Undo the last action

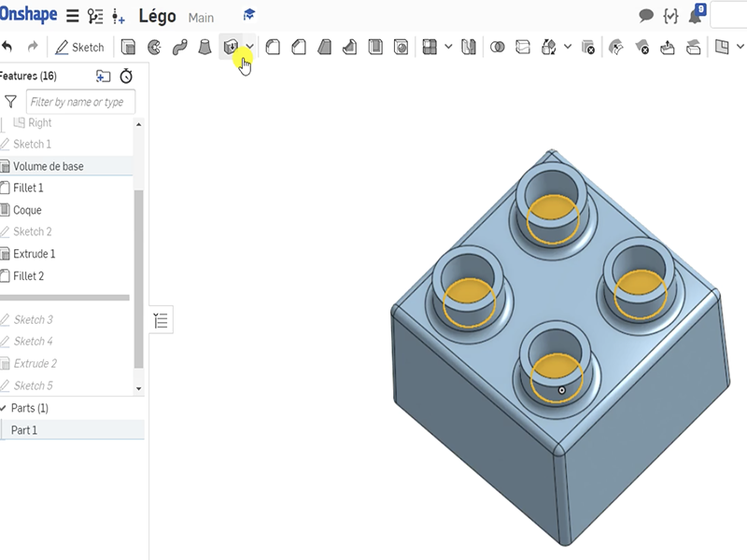pos(7,48)
